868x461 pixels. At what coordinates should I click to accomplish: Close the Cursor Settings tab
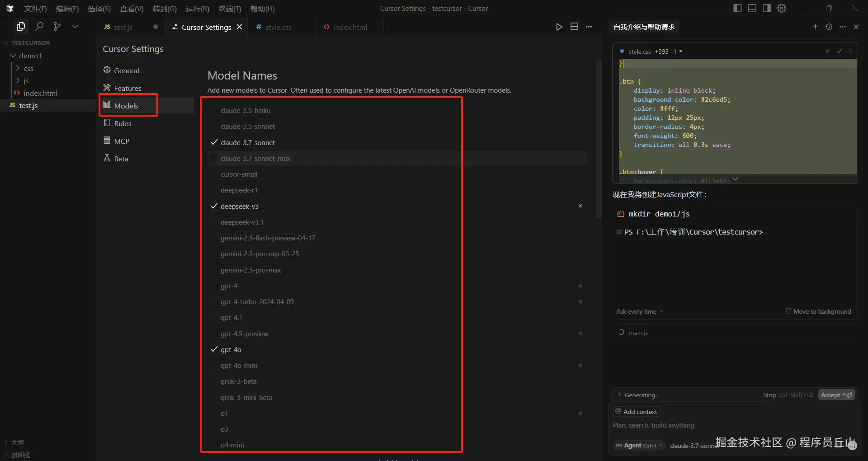tap(239, 27)
